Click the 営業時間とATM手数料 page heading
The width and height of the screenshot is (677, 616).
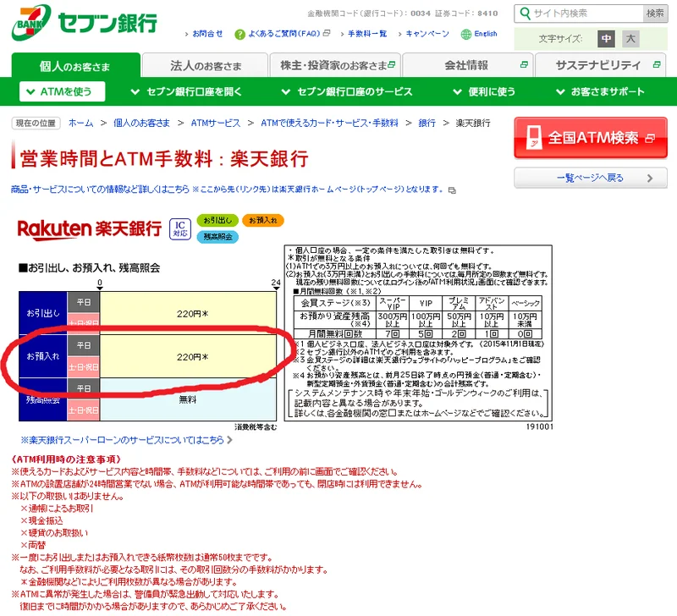(x=164, y=159)
